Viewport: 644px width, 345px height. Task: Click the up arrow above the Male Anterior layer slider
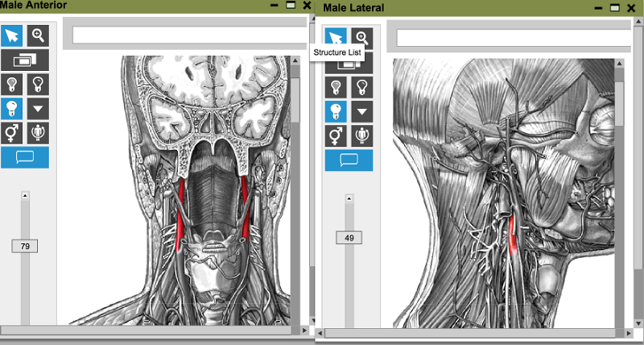[24, 195]
